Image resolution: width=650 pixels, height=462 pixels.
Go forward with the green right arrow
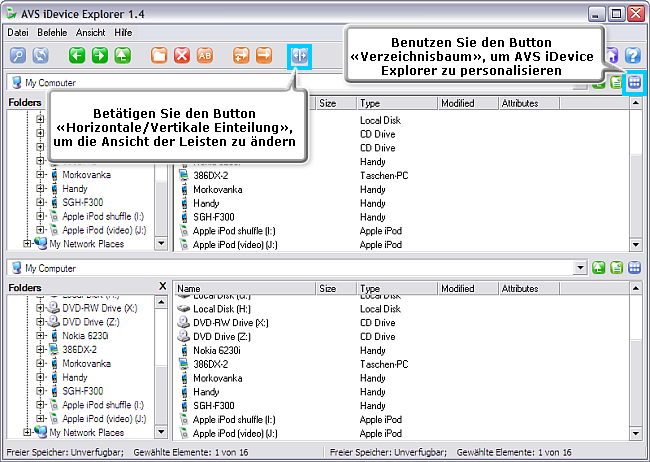100,55
